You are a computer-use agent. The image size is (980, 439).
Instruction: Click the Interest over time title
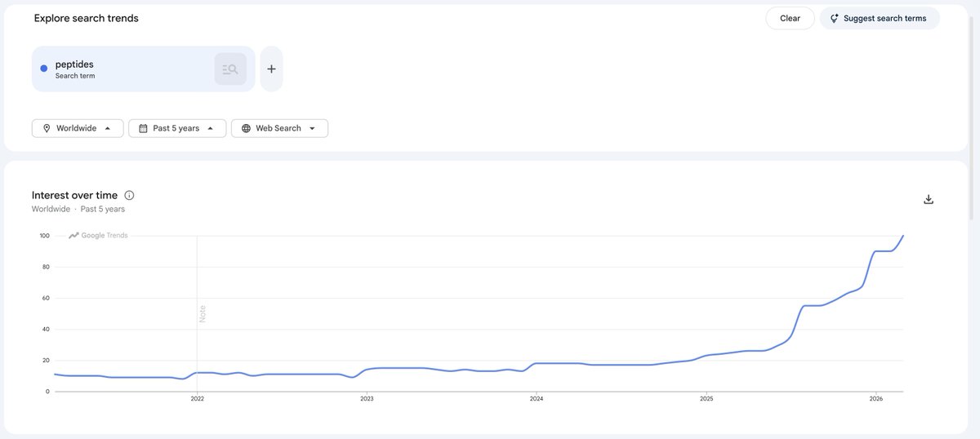point(74,195)
